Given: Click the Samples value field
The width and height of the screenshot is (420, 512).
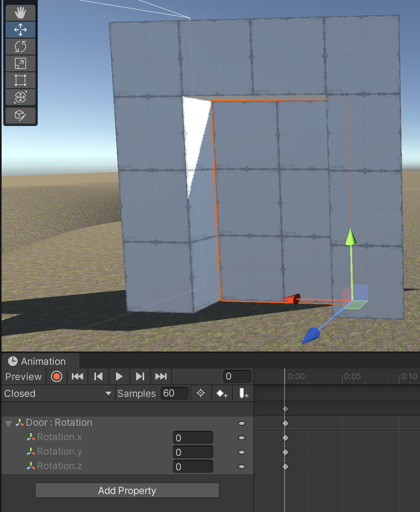Looking at the screenshot, I should tap(174, 393).
